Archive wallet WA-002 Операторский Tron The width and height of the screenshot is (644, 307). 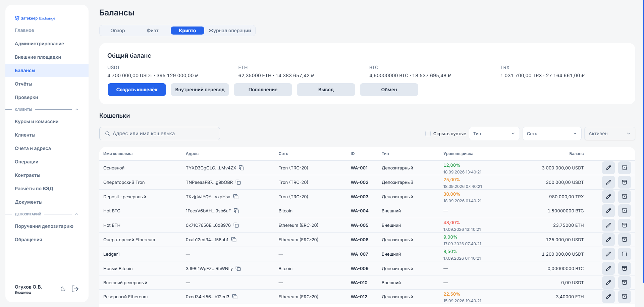click(625, 182)
